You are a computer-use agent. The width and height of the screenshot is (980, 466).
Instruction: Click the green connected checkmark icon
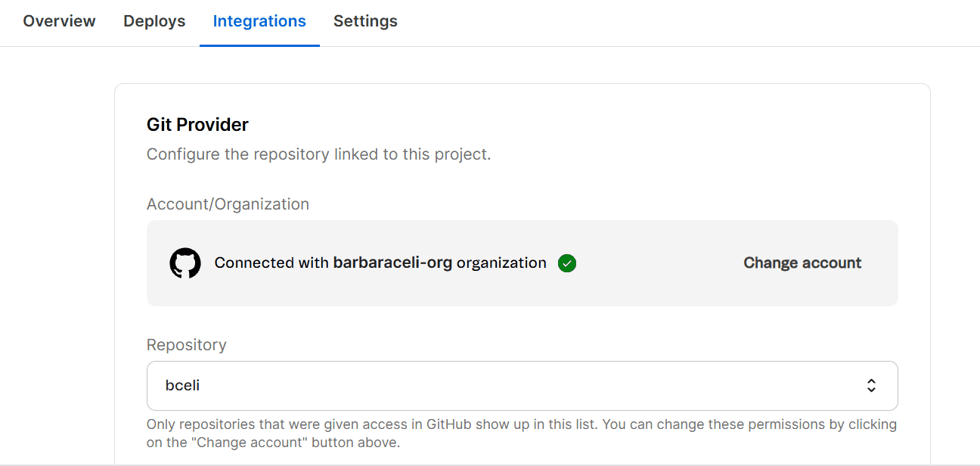pyautogui.click(x=567, y=263)
